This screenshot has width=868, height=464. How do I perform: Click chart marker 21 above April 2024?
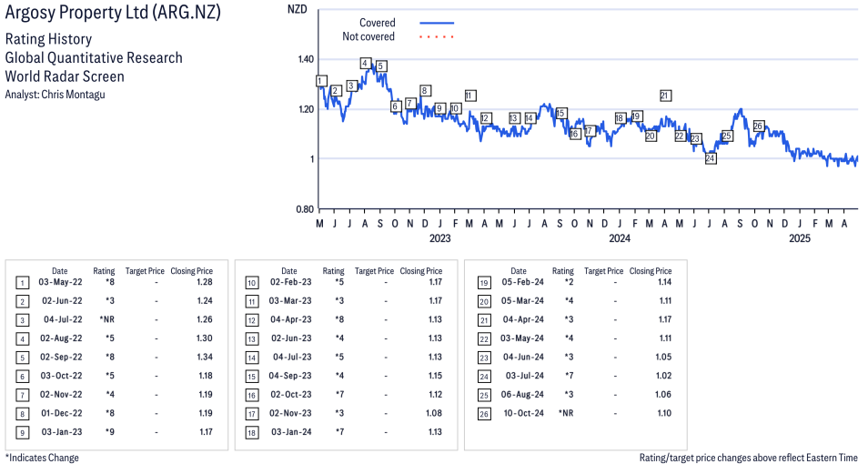pos(665,96)
